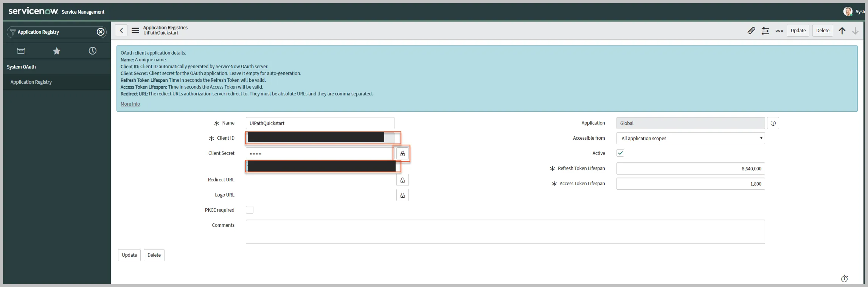Open the All Applications archive icon
Image resolution: width=868 pixels, height=287 pixels.
tap(21, 51)
